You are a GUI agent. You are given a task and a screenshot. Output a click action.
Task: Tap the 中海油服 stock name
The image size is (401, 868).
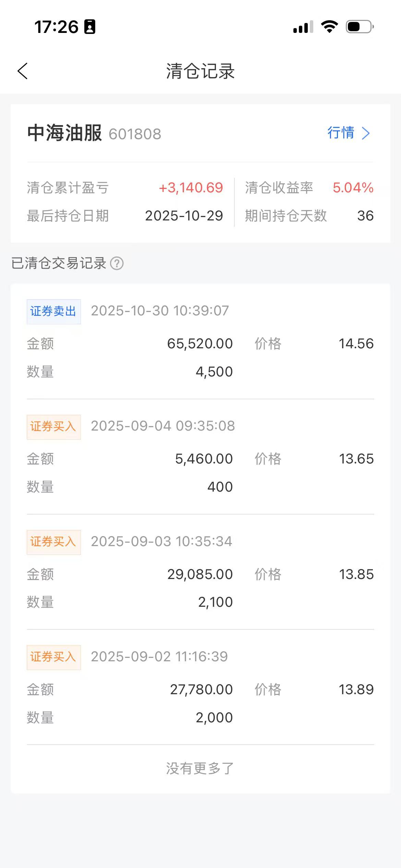tap(64, 133)
